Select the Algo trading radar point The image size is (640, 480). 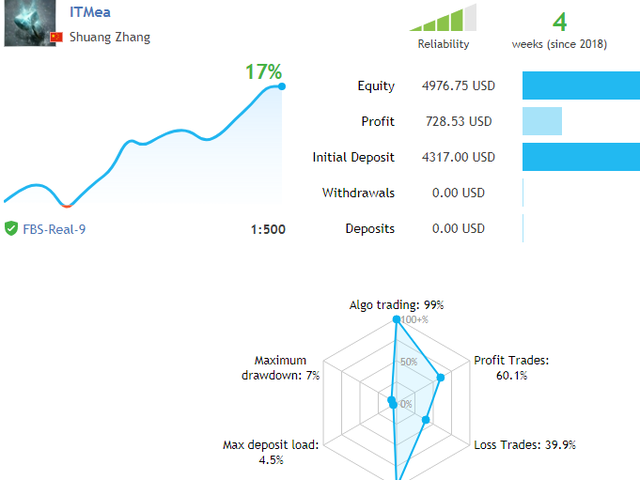pos(396,319)
